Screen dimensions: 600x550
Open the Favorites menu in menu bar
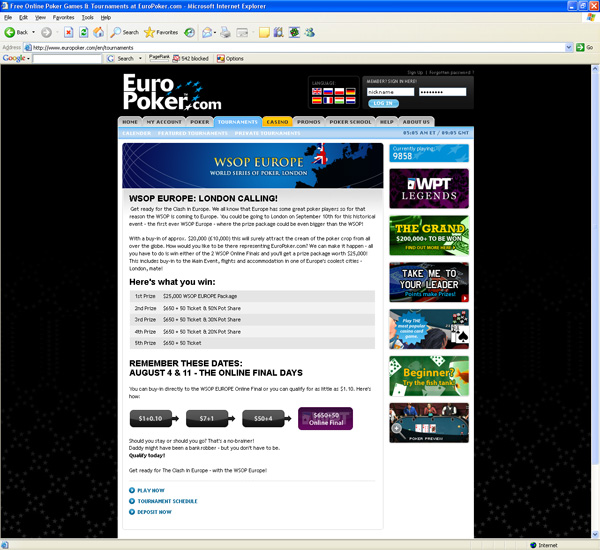[64, 18]
